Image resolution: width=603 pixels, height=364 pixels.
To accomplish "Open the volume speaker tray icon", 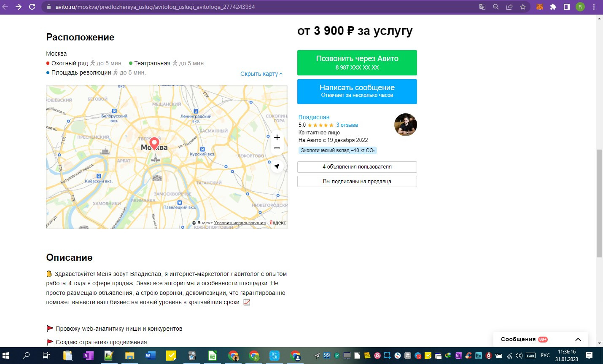I will (x=519, y=356).
